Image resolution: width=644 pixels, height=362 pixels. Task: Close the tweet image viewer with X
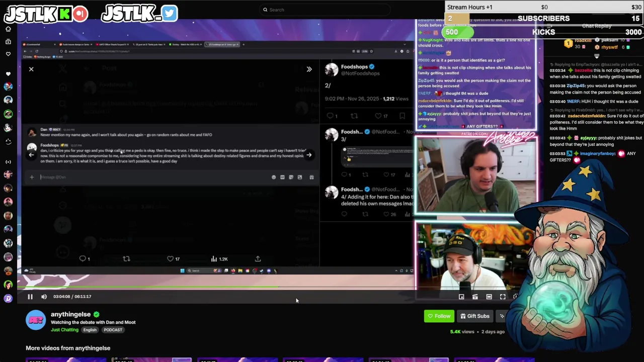point(31,69)
